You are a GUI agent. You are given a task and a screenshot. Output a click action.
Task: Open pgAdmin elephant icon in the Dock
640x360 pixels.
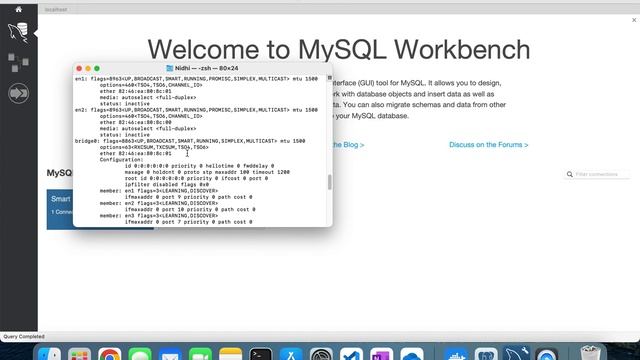point(486,354)
